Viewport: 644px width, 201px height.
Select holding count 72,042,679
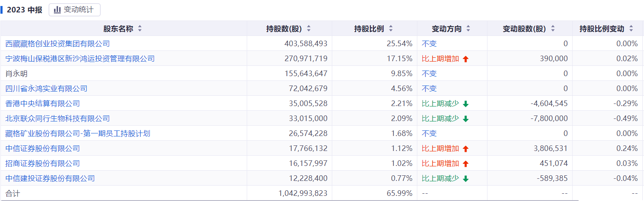pyautogui.click(x=308, y=89)
